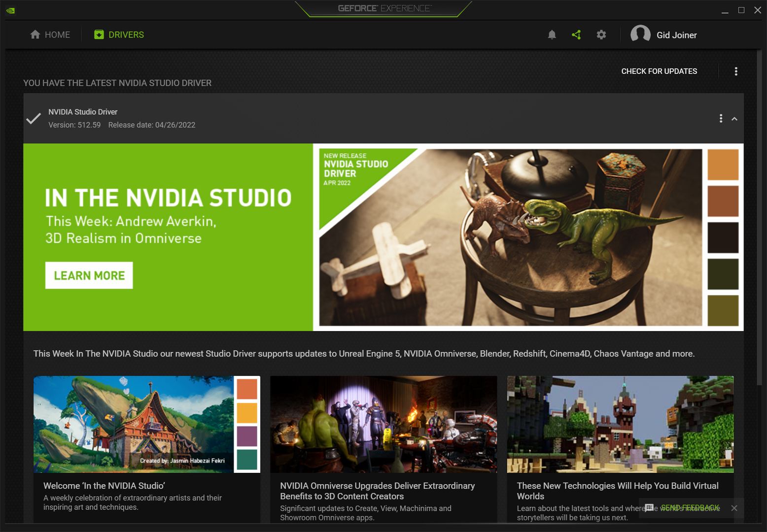The width and height of the screenshot is (767, 532).
Task: Click the dark green swatch in the banner palette
Action: click(x=723, y=274)
